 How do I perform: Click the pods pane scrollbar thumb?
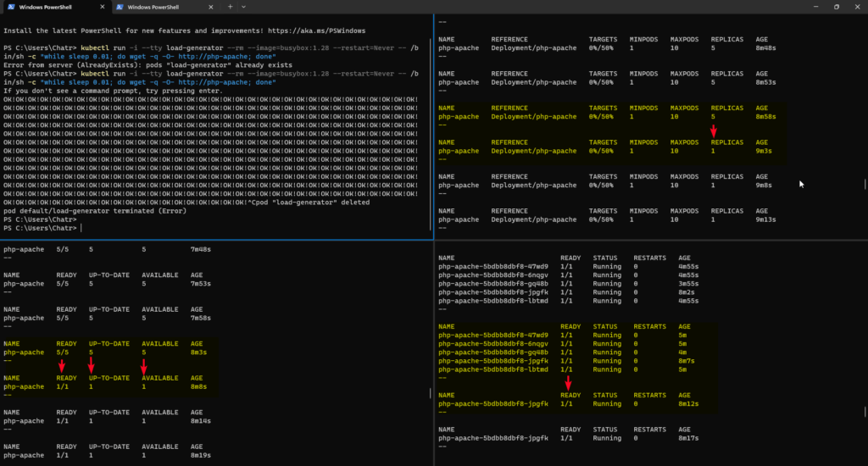click(865, 412)
